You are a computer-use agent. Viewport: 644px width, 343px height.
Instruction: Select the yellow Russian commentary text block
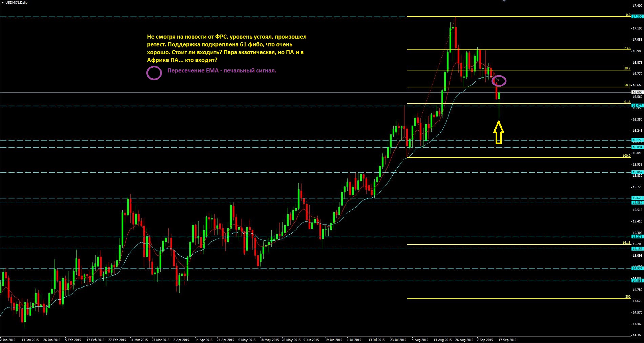(227, 48)
